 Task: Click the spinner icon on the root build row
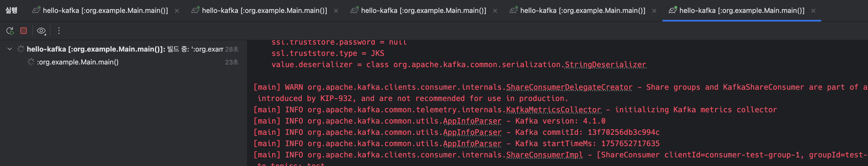tap(21, 49)
